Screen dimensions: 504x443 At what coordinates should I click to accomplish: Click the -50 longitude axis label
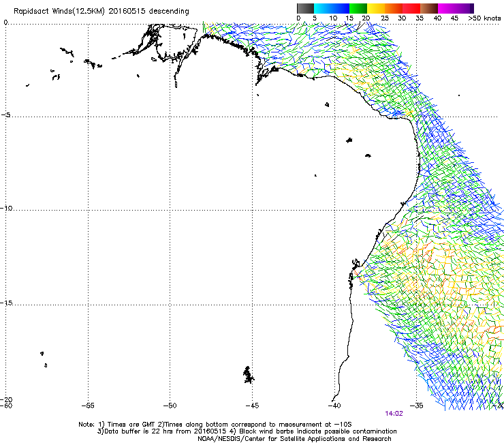point(170,406)
